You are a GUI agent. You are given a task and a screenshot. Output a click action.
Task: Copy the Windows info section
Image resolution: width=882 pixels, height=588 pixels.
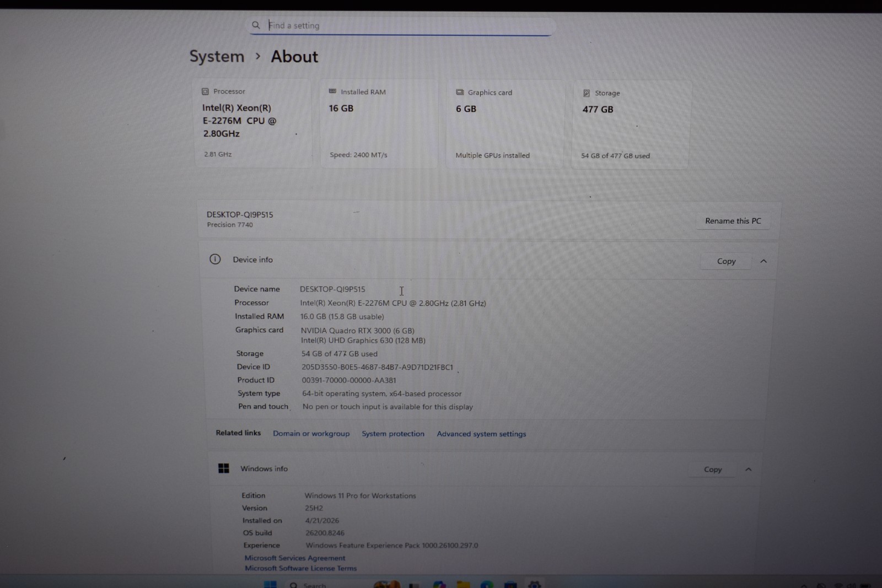(x=712, y=470)
